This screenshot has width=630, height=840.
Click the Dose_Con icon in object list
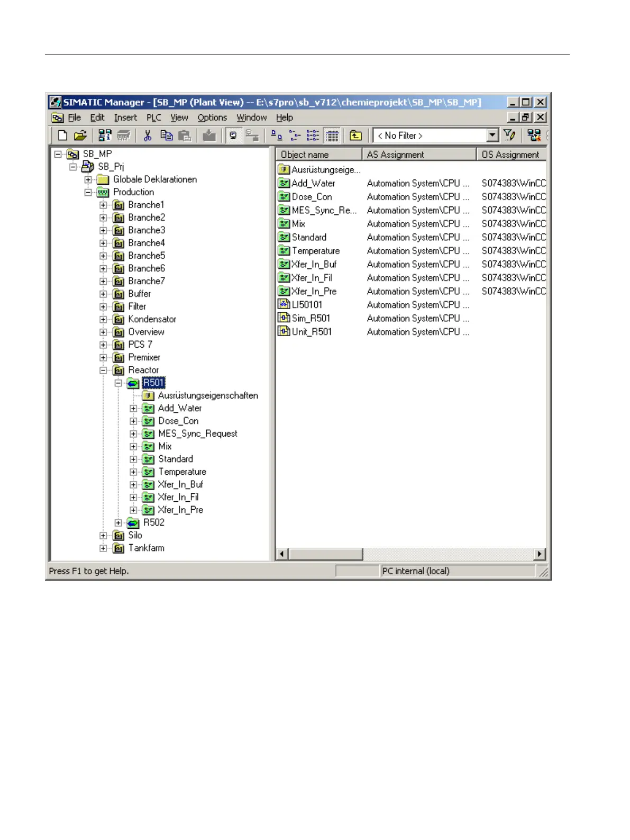284,196
